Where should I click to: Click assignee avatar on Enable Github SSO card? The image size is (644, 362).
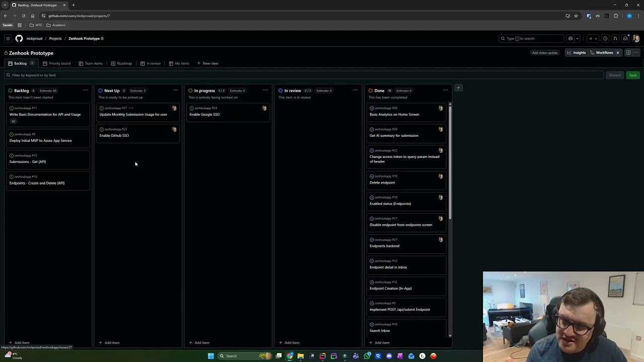click(175, 129)
